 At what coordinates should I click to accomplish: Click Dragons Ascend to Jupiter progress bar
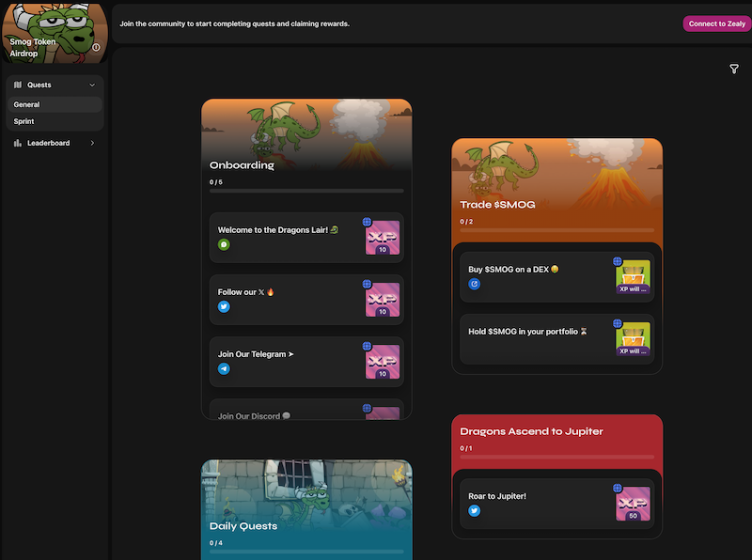pos(556,457)
